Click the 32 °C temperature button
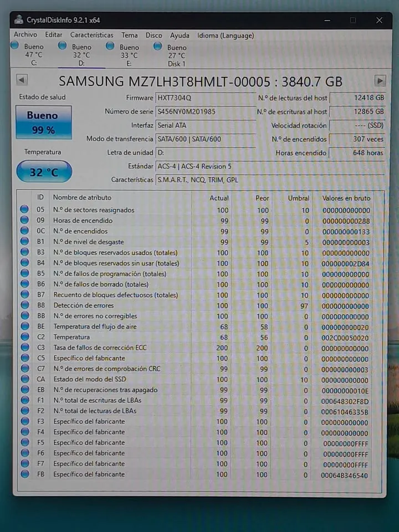 44,172
